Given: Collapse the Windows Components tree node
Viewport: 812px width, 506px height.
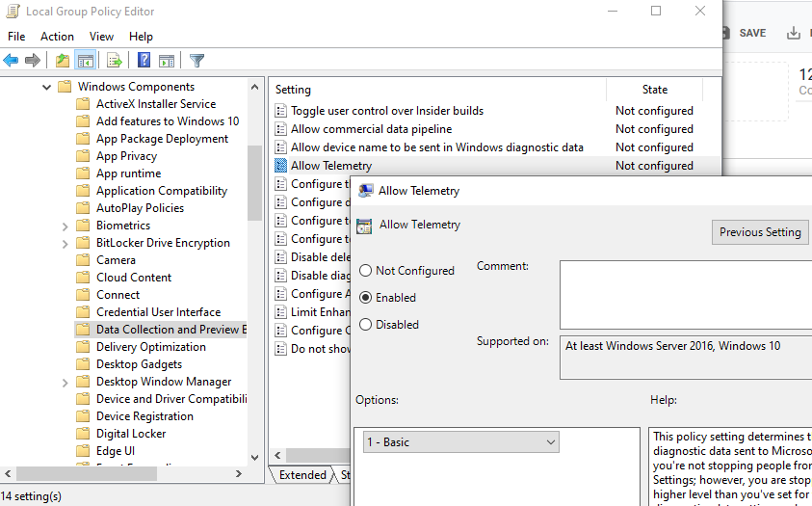Looking at the screenshot, I should pyautogui.click(x=46, y=87).
